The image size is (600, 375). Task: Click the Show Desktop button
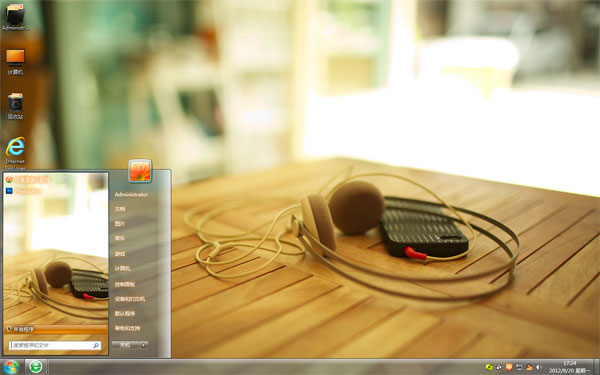[x=596, y=367]
